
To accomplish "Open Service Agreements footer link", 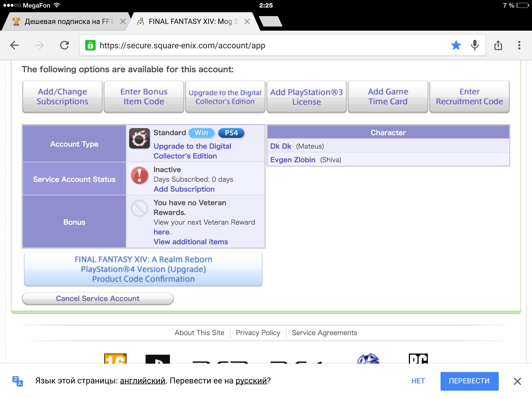I will 324,333.
